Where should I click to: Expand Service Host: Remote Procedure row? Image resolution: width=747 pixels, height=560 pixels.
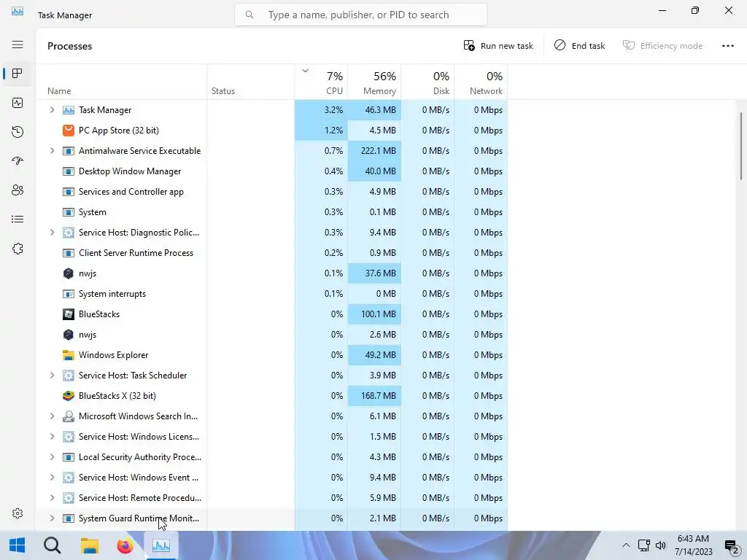point(52,497)
